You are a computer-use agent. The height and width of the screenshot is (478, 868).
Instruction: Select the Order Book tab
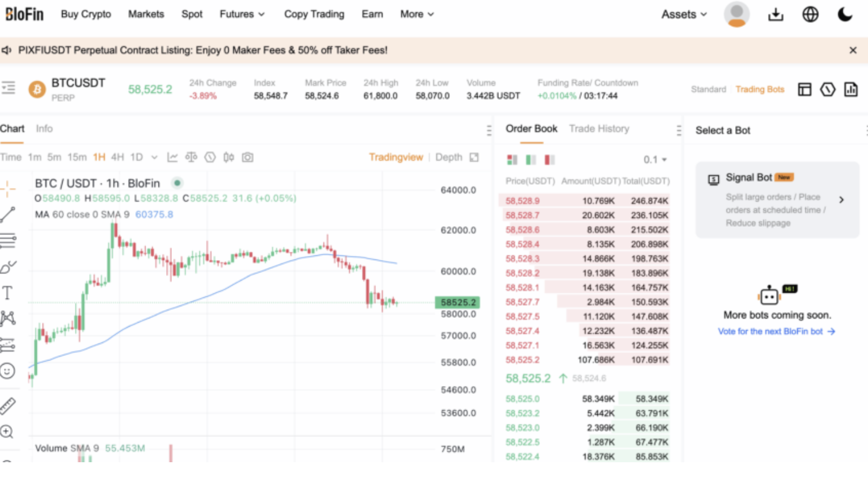tap(531, 129)
